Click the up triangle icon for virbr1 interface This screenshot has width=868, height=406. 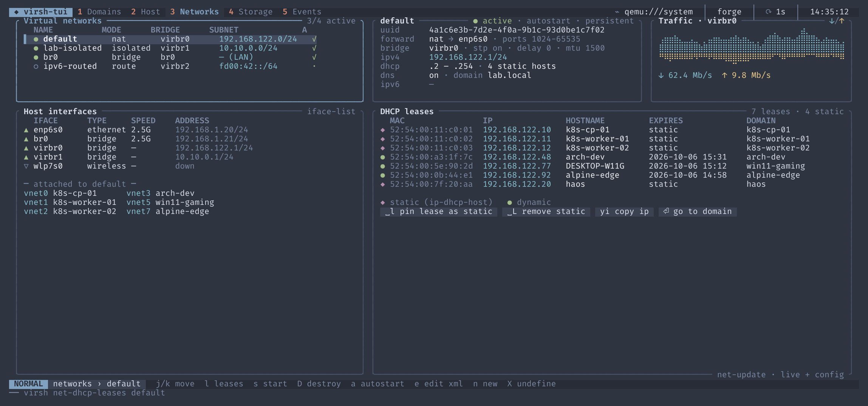pos(26,157)
